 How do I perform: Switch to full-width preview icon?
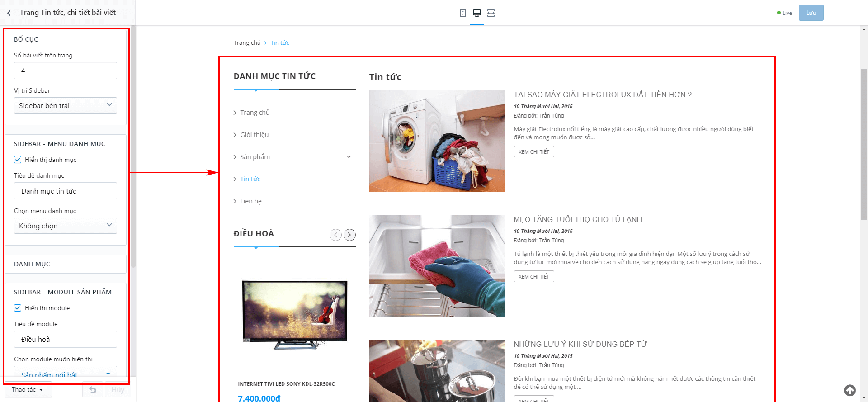[491, 13]
